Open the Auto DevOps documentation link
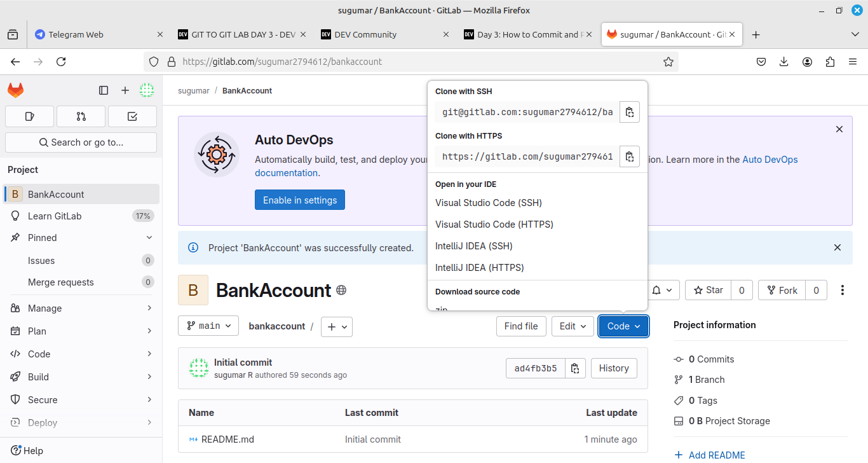 tap(526, 166)
